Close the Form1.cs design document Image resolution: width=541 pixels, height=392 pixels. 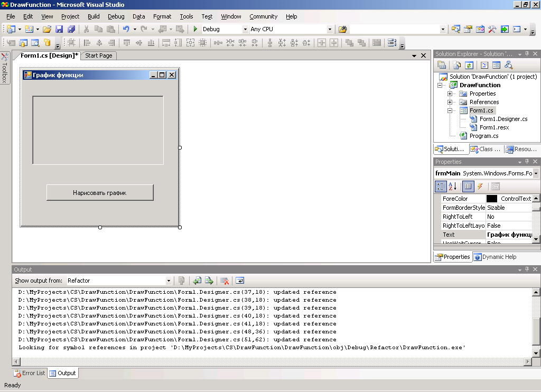click(x=423, y=55)
